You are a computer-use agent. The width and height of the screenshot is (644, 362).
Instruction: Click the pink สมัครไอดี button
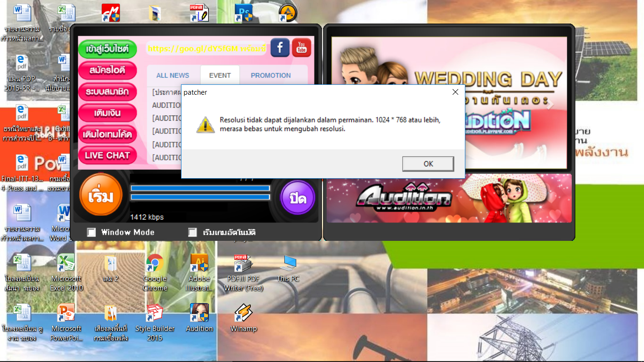click(107, 70)
